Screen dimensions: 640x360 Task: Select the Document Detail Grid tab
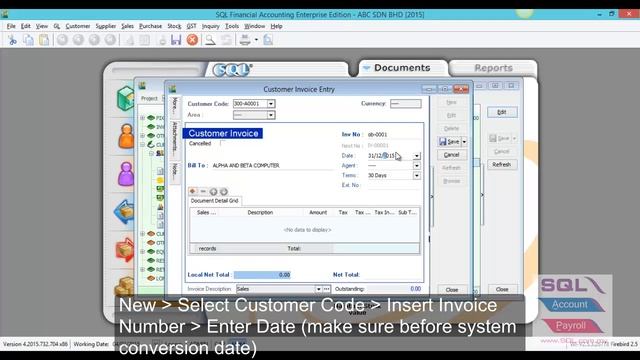point(214,201)
